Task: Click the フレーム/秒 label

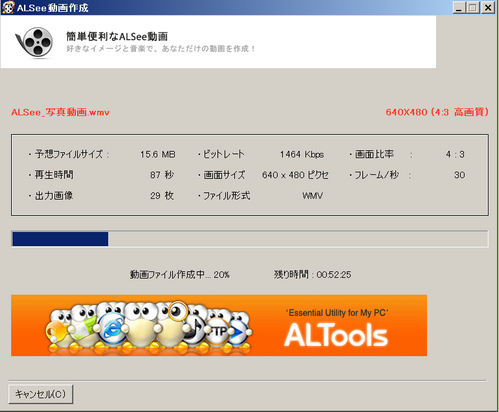Action: pos(376,175)
